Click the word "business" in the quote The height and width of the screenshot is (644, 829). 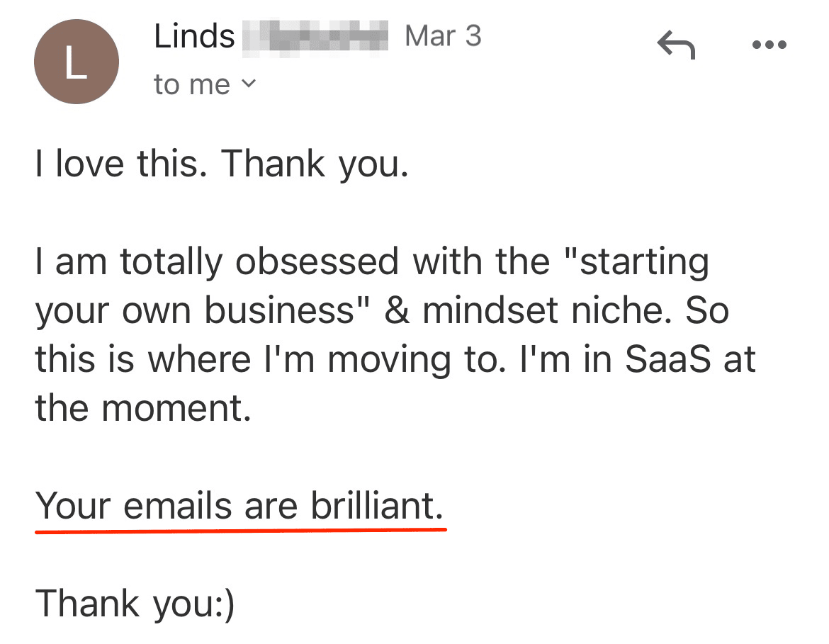(x=279, y=310)
